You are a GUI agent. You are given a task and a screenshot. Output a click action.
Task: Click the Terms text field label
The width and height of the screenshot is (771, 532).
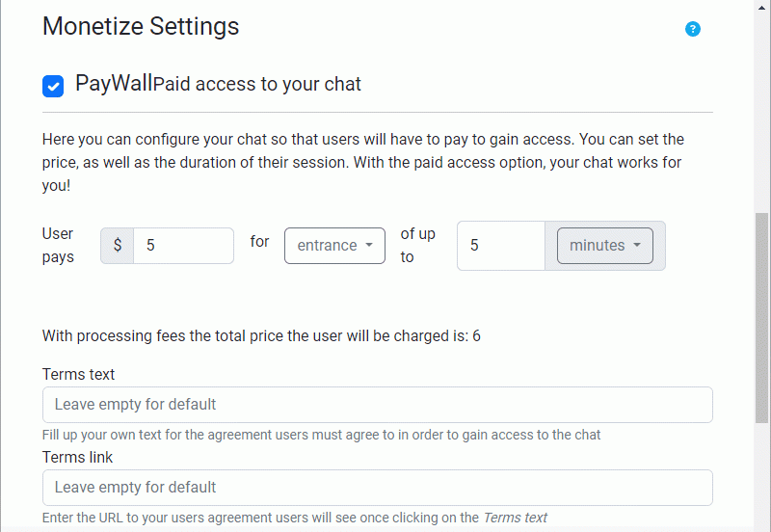click(78, 374)
